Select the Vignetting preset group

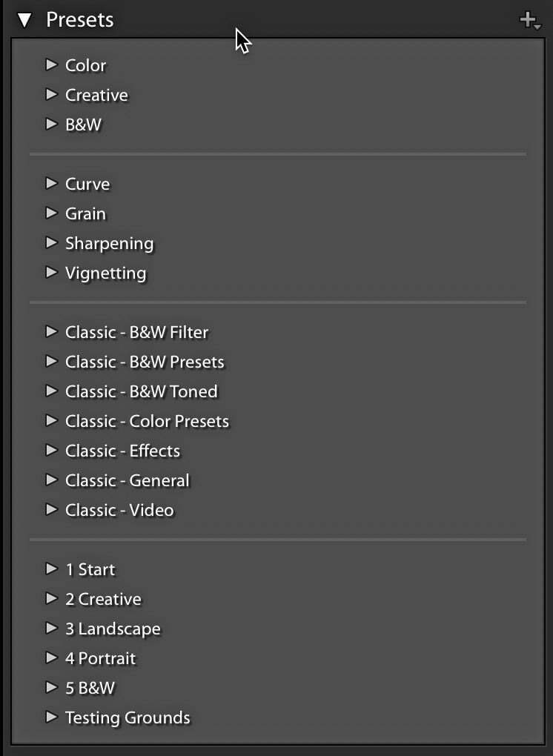(x=105, y=273)
